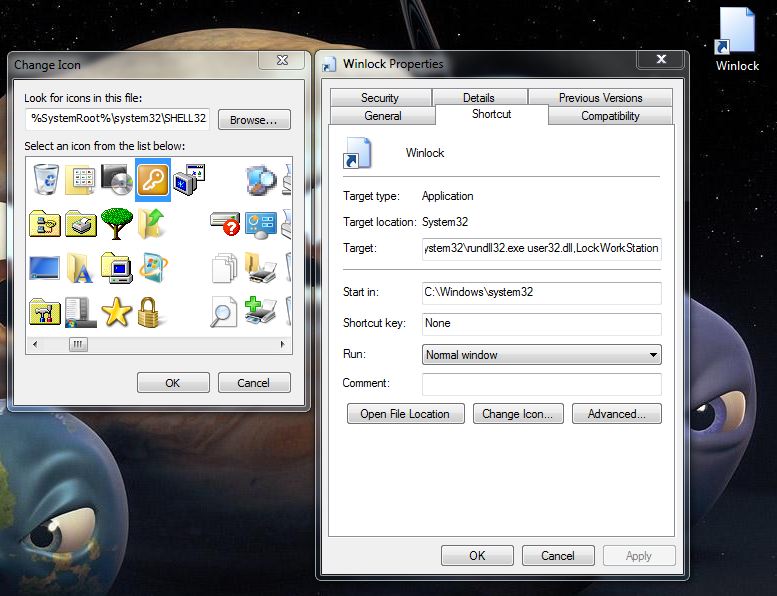Select the green tree icon
Image resolution: width=777 pixels, height=596 pixels.
click(116, 223)
